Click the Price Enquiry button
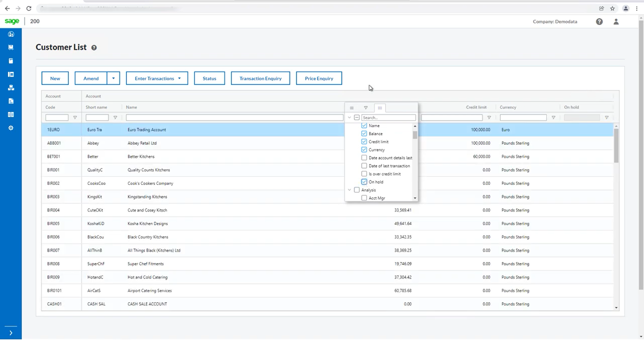 tap(319, 78)
